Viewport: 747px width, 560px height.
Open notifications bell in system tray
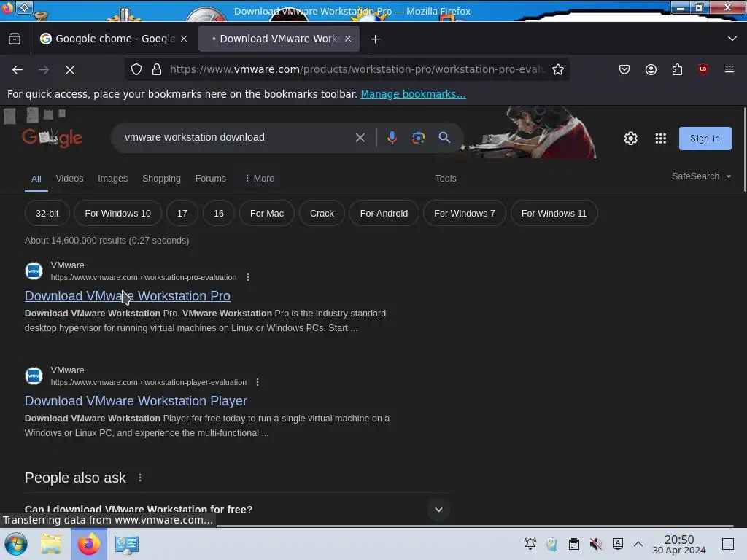(x=530, y=544)
